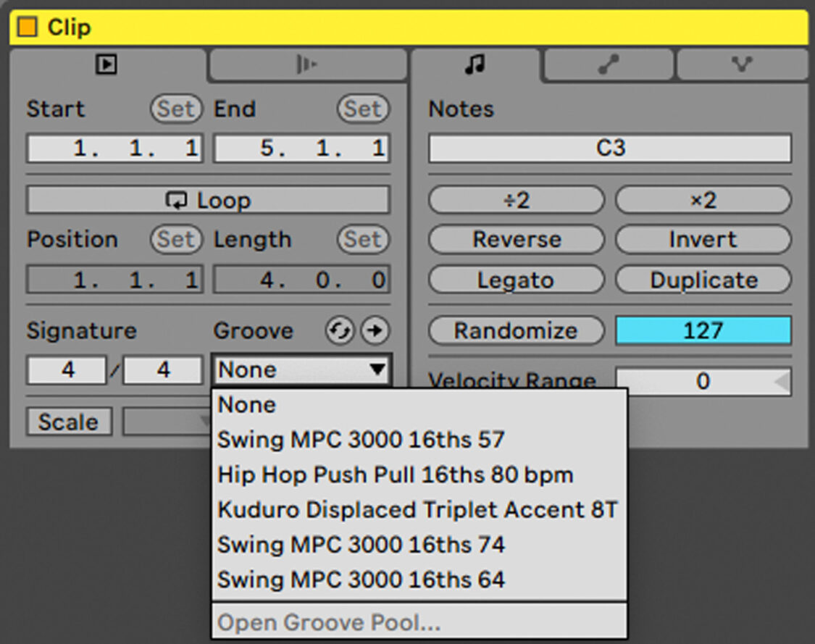Select the Notes tab music note icon
Screen dimensions: 815x644
[474, 64]
